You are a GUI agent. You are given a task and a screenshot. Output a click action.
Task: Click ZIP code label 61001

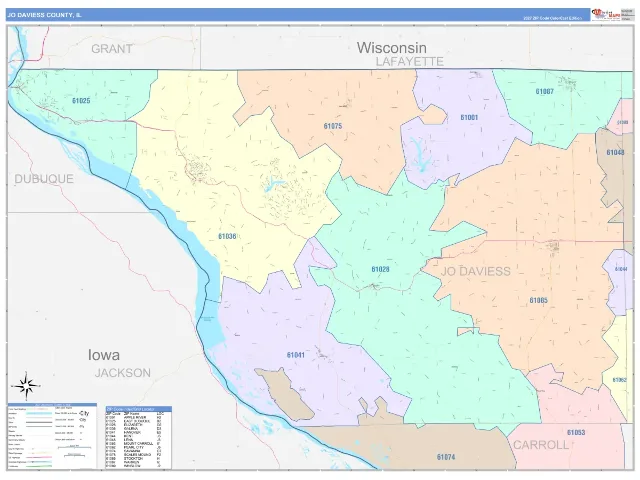pyautogui.click(x=469, y=118)
